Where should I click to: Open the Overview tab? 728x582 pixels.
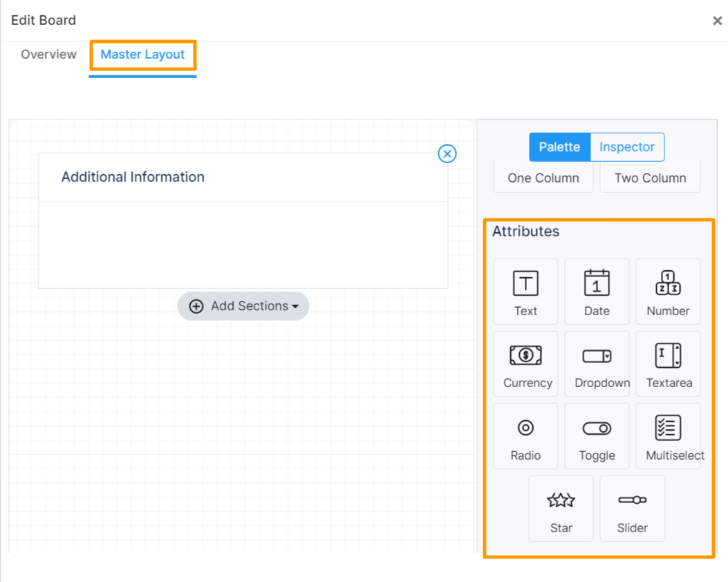(x=48, y=54)
